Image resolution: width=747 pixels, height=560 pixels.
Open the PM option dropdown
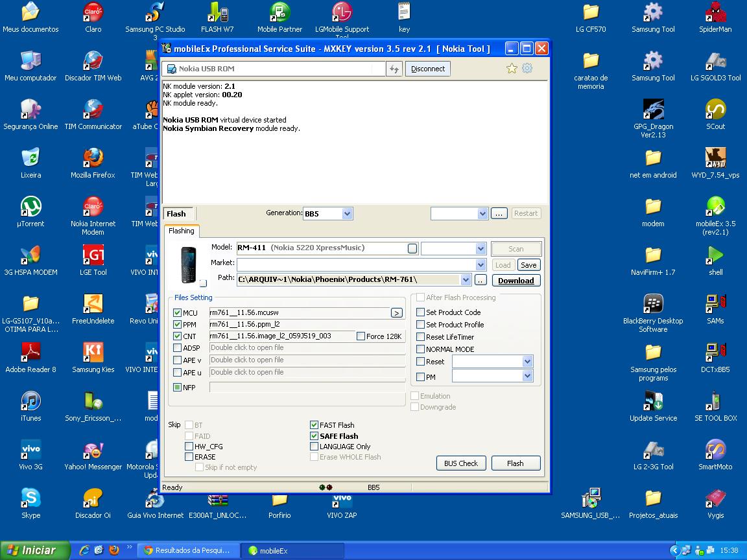(527, 376)
